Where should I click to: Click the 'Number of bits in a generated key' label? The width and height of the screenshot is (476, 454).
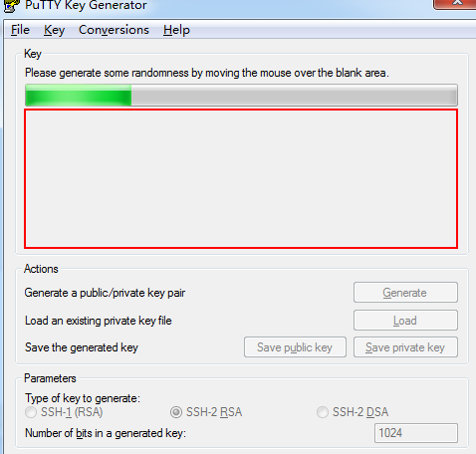(x=106, y=433)
